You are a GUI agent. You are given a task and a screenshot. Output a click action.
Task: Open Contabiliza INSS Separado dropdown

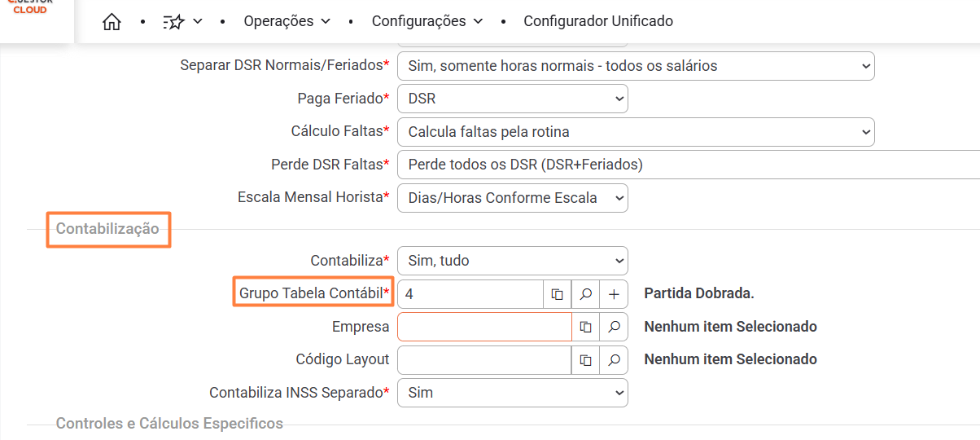point(512,392)
